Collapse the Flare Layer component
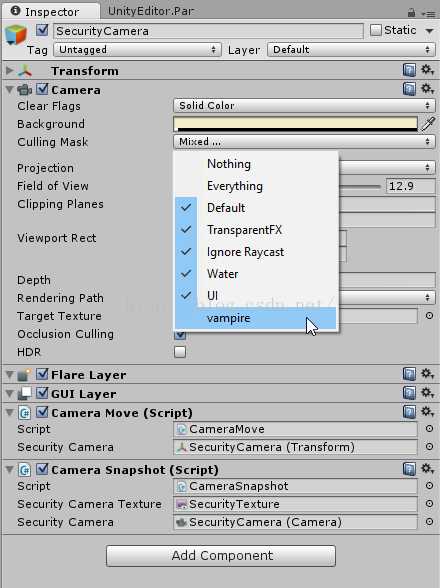 10,374
